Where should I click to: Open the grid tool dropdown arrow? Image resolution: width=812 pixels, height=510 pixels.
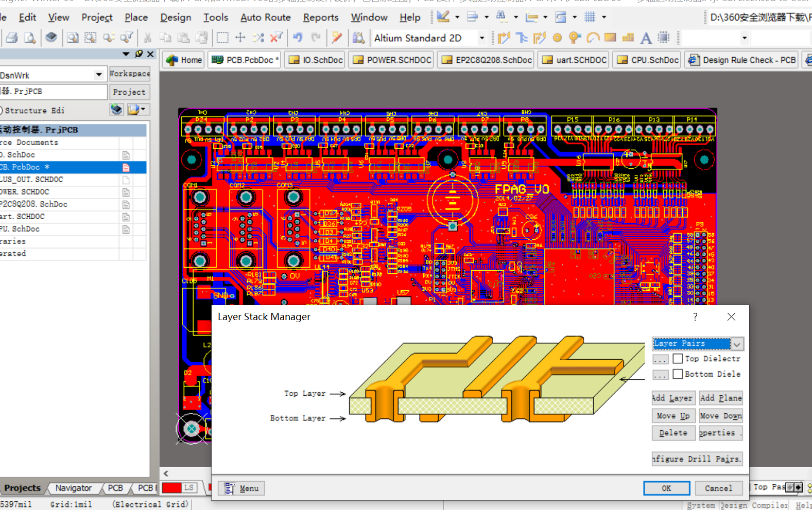click(x=604, y=17)
